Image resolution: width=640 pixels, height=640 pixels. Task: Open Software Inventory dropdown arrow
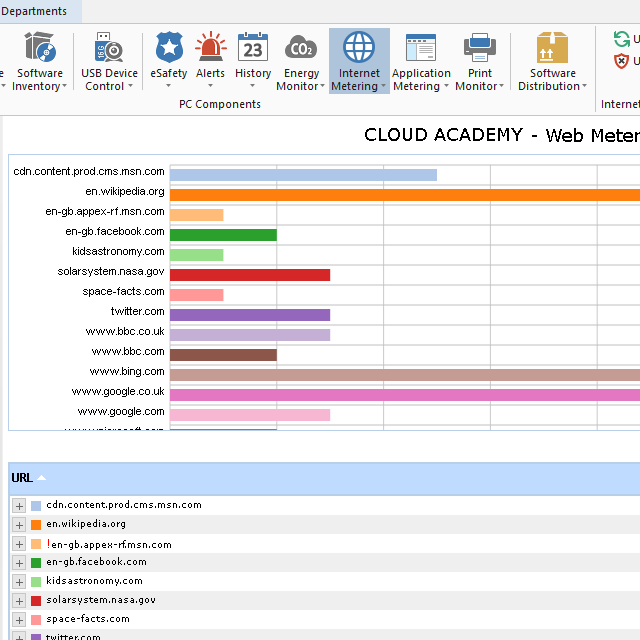[x=64, y=86]
